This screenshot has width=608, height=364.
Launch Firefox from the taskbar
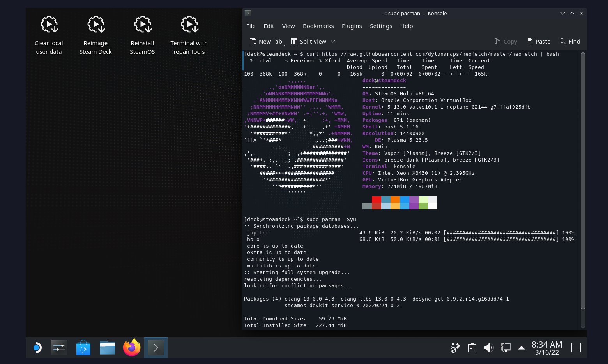[132, 348]
